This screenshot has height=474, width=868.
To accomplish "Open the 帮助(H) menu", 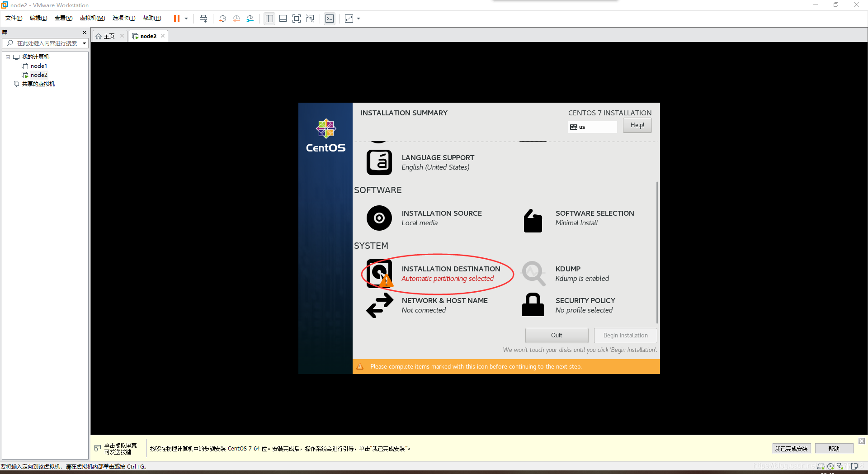I will pyautogui.click(x=152, y=18).
